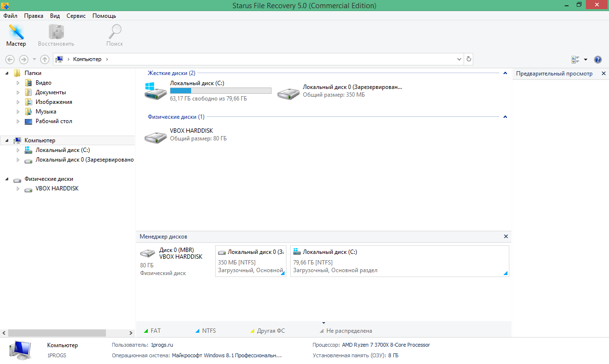Hide the Предварительный просмотр panel
The width and height of the screenshot is (609, 364).
(603, 73)
